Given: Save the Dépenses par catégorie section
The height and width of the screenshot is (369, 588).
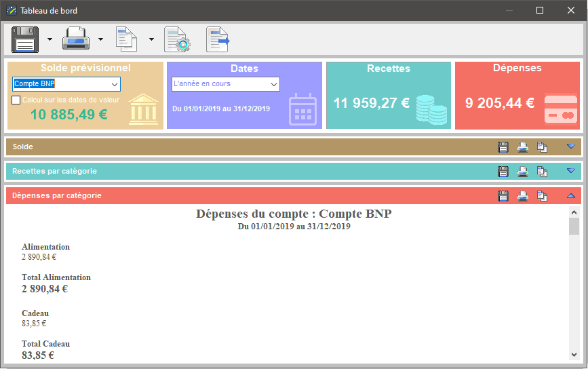Looking at the screenshot, I should 503,196.
